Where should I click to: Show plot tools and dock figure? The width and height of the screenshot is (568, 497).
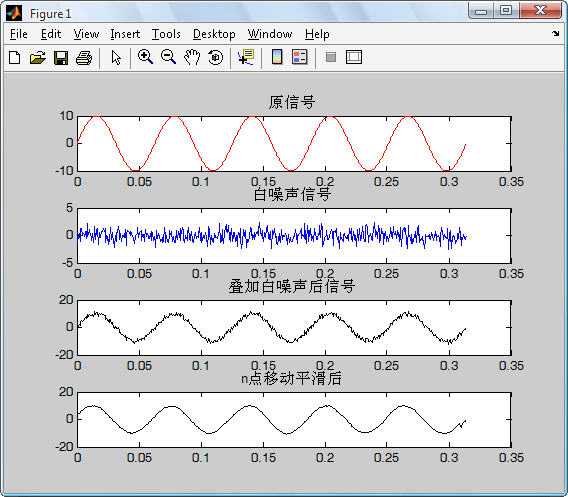[x=354, y=57]
